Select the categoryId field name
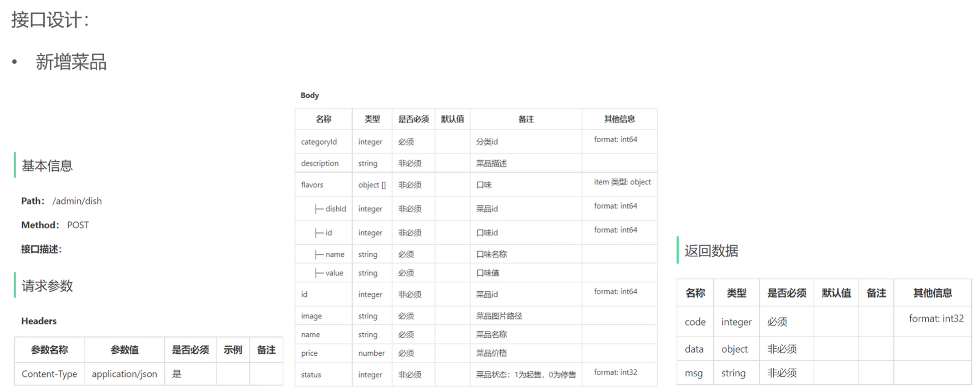Image resolution: width=980 pixels, height=391 pixels. (x=319, y=142)
